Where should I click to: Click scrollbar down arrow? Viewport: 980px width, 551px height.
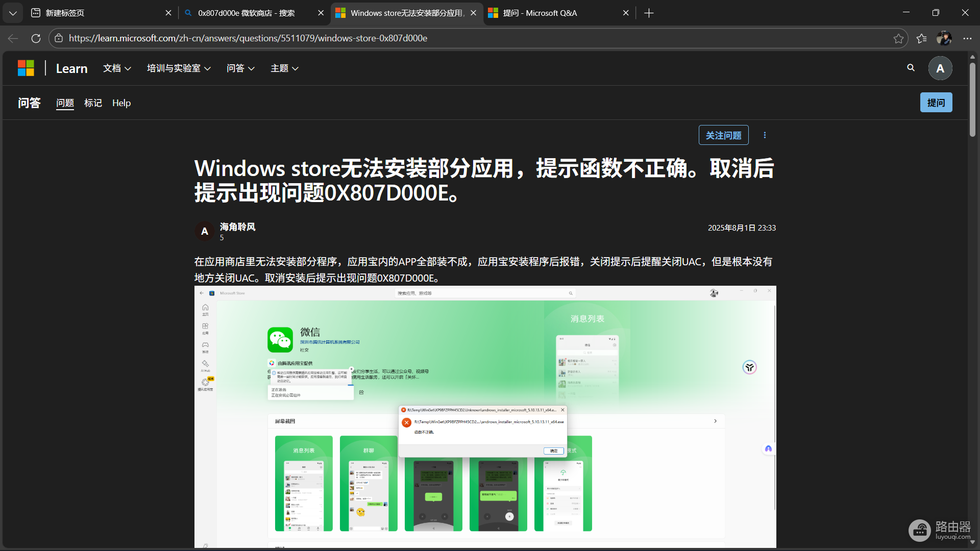coord(972,542)
